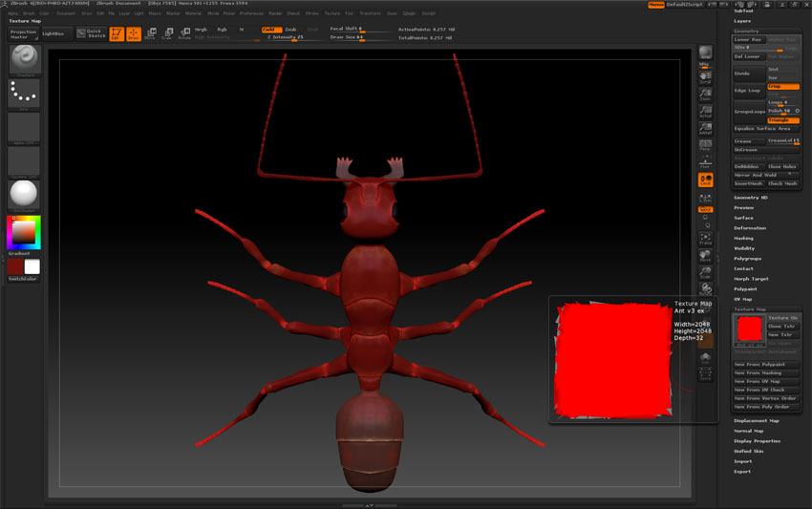The image size is (812, 509).
Task: Expand the Normal Map section
Action: tap(749, 431)
